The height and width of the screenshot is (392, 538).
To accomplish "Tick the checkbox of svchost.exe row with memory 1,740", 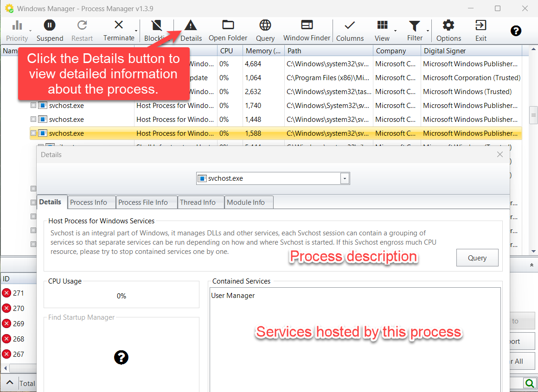I will [x=33, y=106].
